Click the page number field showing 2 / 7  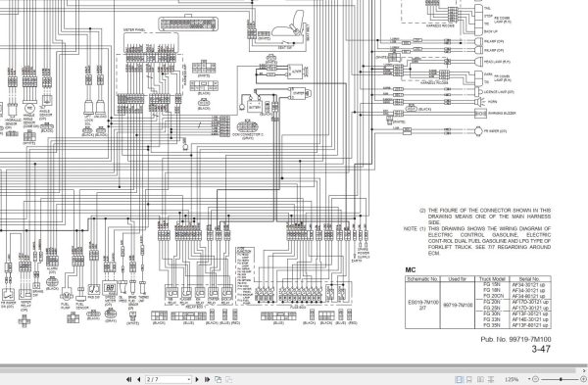169,379
